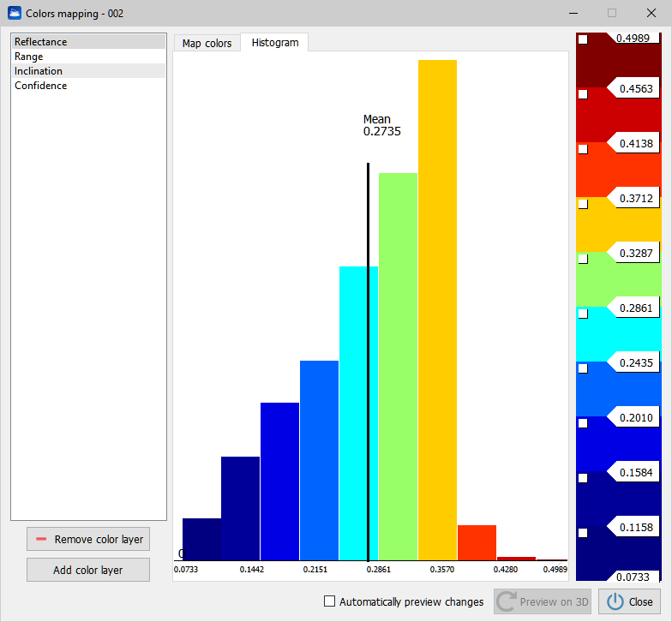Select Range in the layer list
Image resolution: width=672 pixels, height=622 pixels.
28,57
